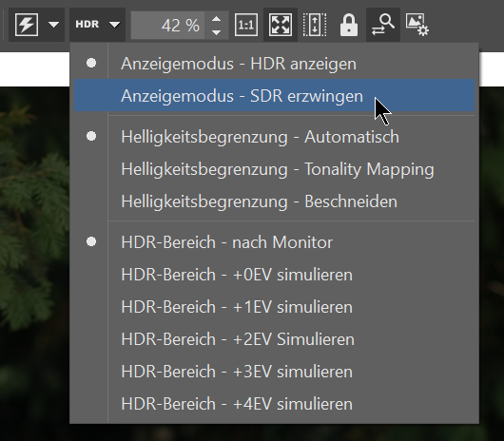Select HDR-Bereich - nach Monitor
The width and height of the screenshot is (504, 441).
(275, 241)
